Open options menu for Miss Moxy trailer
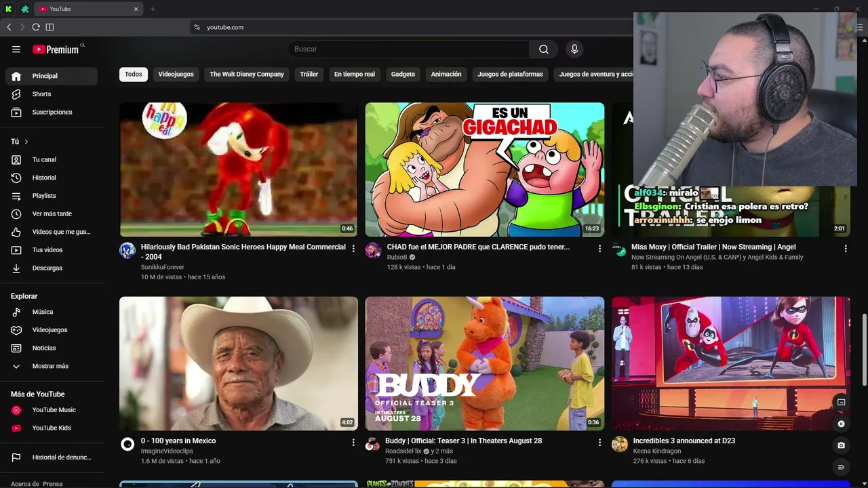 [x=846, y=249]
